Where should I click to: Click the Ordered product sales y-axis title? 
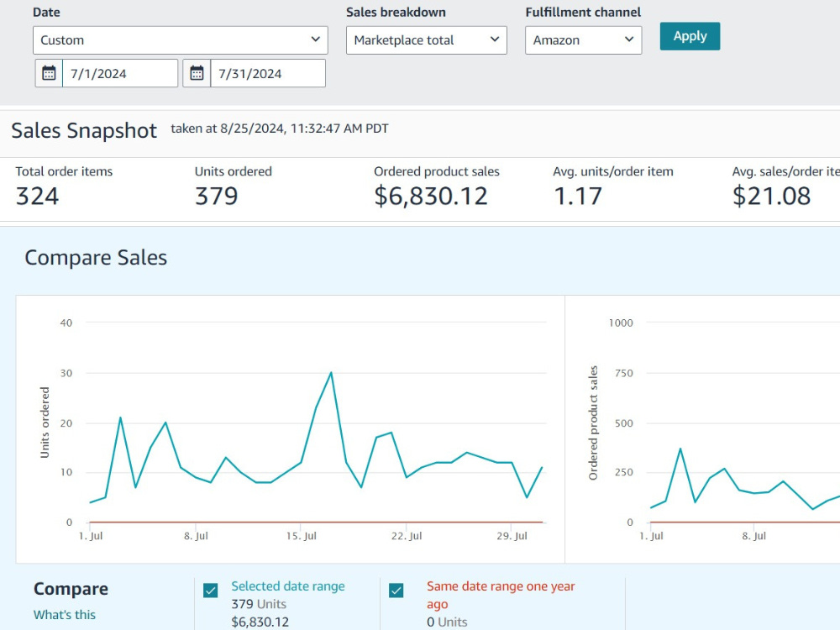click(x=592, y=423)
